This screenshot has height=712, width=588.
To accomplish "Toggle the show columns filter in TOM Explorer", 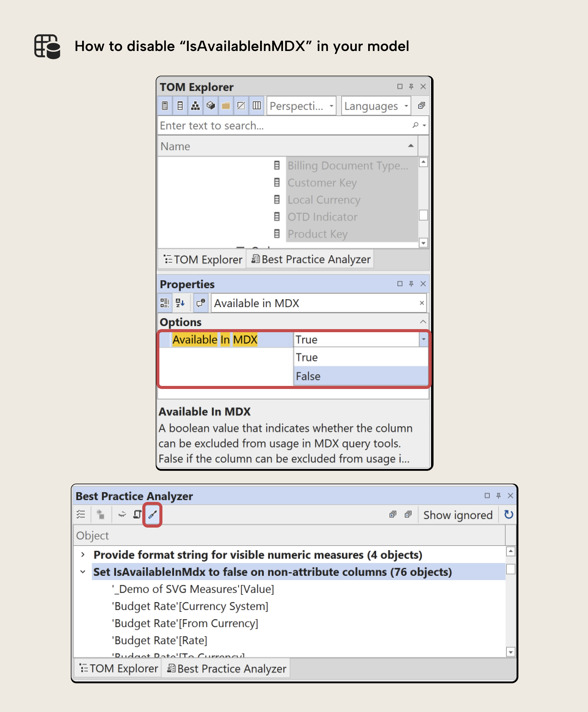I will 180,106.
